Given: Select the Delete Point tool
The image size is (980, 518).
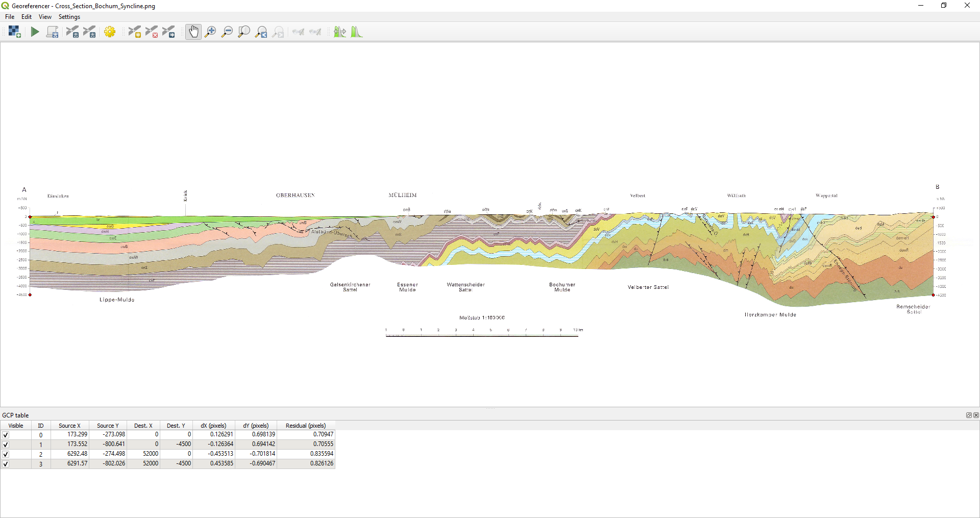Looking at the screenshot, I should tap(152, 32).
